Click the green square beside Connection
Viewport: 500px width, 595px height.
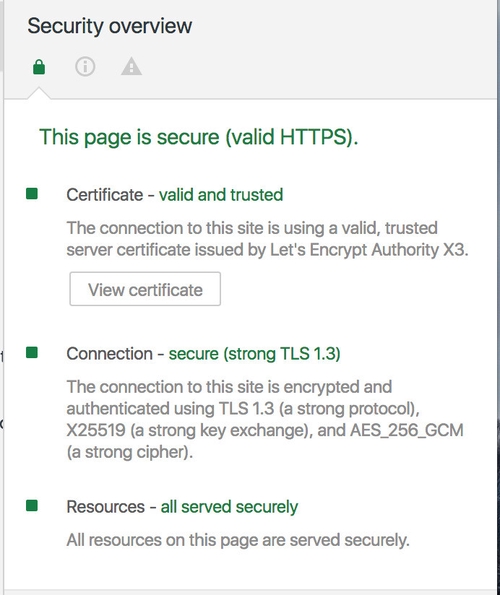[x=32, y=353]
